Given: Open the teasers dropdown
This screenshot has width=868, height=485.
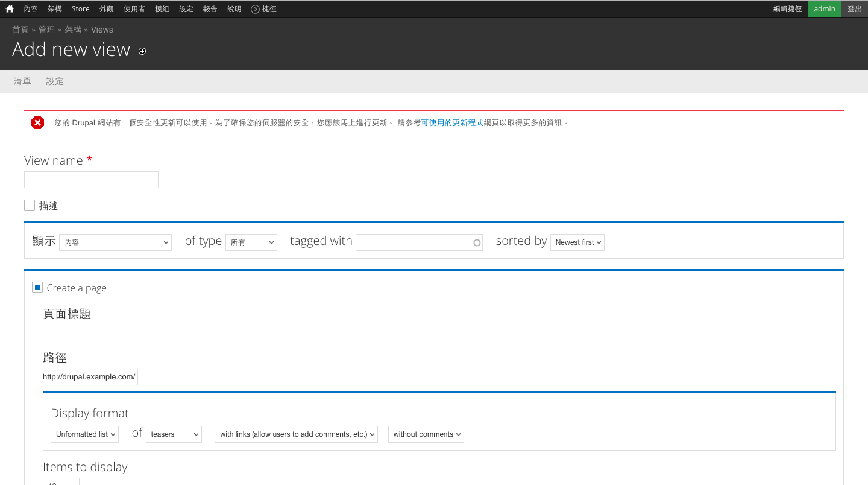Looking at the screenshot, I should pyautogui.click(x=174, y=434).
